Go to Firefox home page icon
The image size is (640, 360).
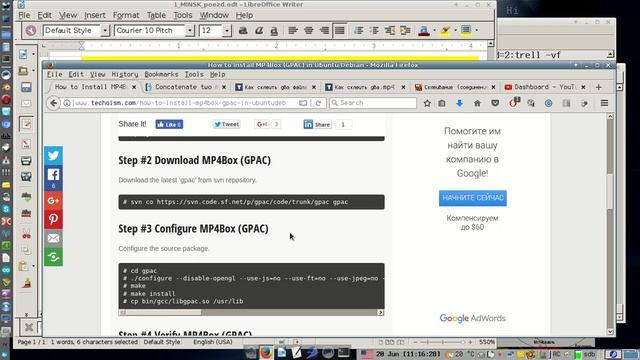point(477,103)
